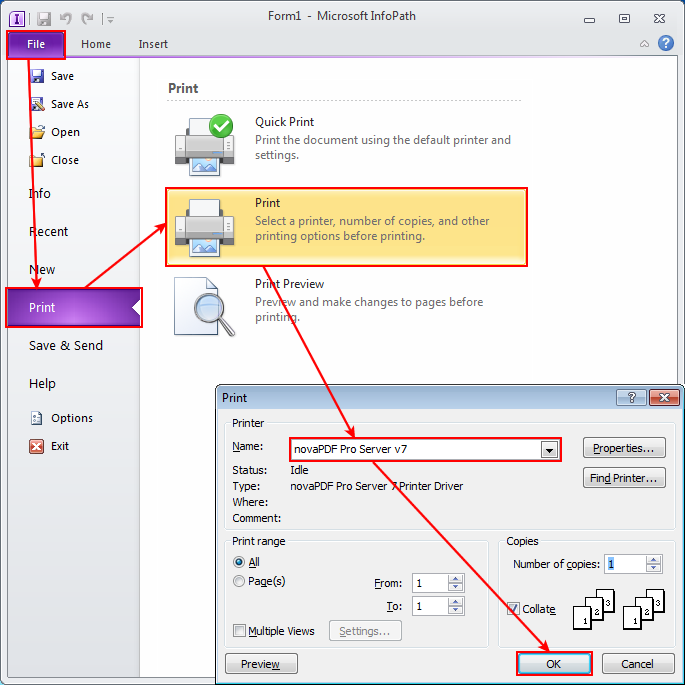The width and height of the screenshot is (685, 685).
Task: Click the InfoPath application icon in title bar
Action: [x=17, y=19]
